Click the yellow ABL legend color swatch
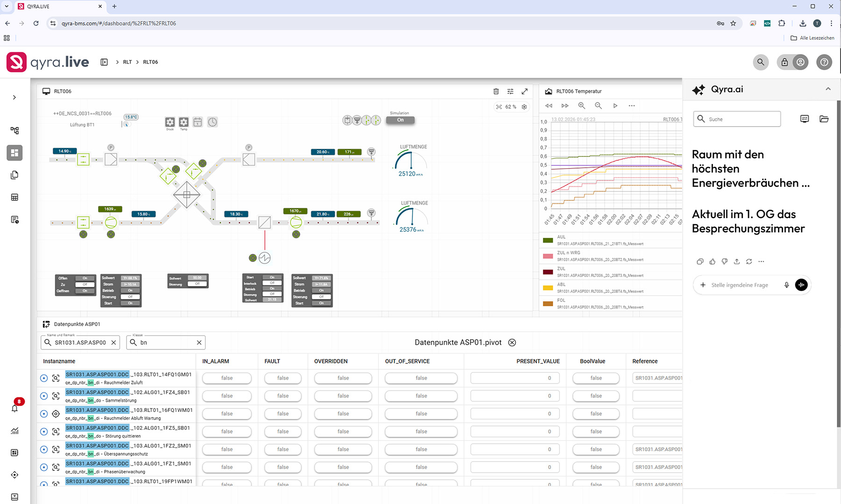The width and height of the screenshot is (841, 504). coord(548,288)
